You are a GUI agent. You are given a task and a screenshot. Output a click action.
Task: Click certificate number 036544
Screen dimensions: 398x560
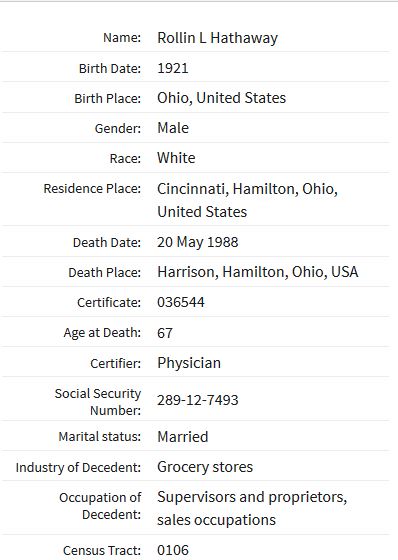(181, 302)
